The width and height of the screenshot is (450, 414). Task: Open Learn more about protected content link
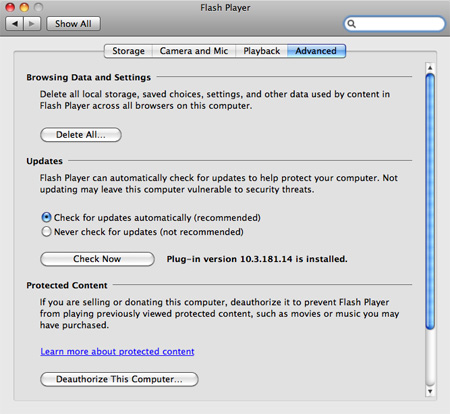(117, 352)
